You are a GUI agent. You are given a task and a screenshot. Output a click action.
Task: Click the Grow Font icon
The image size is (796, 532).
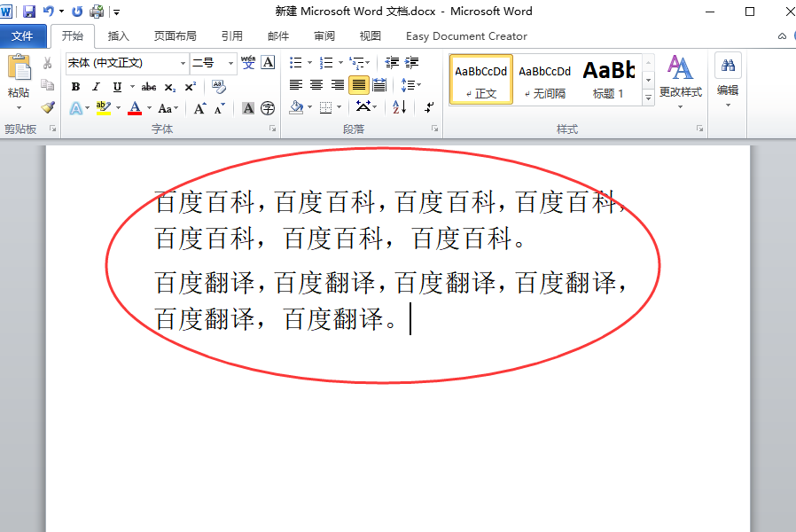[x=199, y=108]
